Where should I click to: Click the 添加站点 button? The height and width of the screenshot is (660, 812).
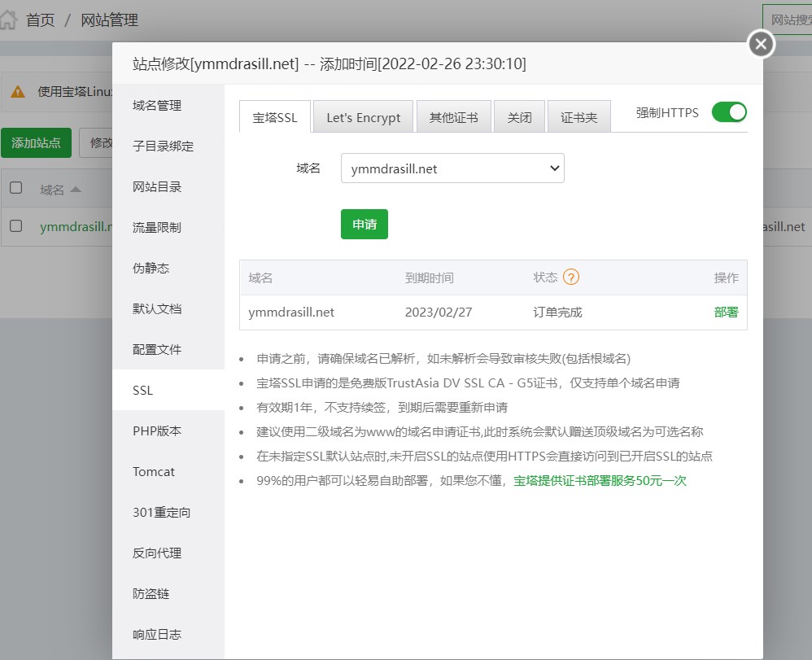(36, 142)
